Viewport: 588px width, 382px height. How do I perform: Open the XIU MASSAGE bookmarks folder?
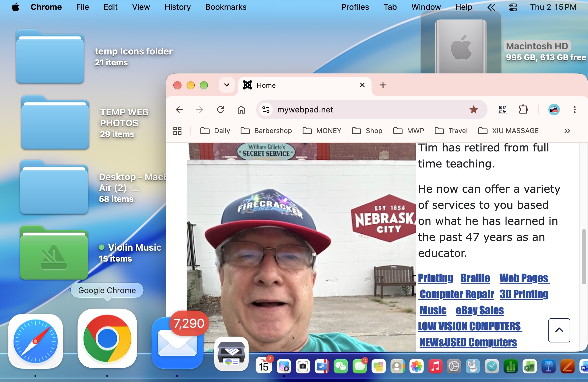pos(508,131)
